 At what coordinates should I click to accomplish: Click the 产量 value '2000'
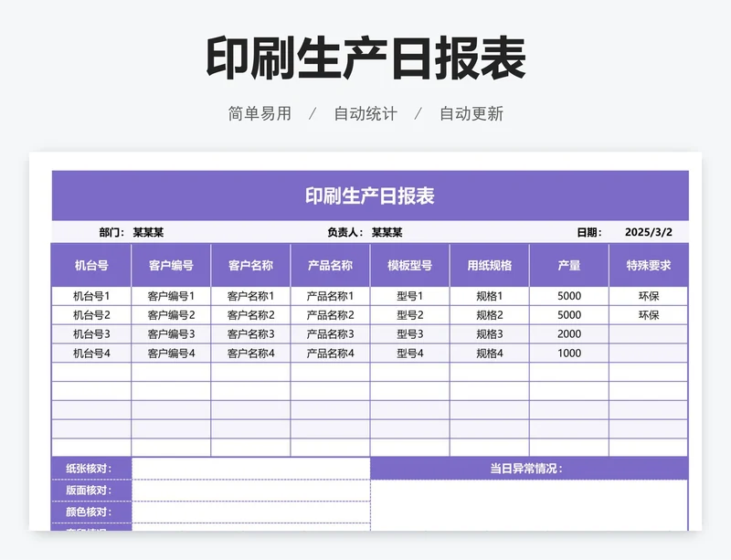569,334
